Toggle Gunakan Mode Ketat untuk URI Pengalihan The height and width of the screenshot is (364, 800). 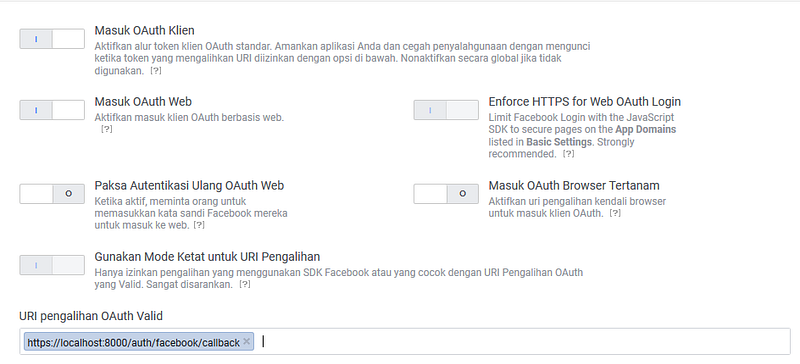click(x=52, y=265)
